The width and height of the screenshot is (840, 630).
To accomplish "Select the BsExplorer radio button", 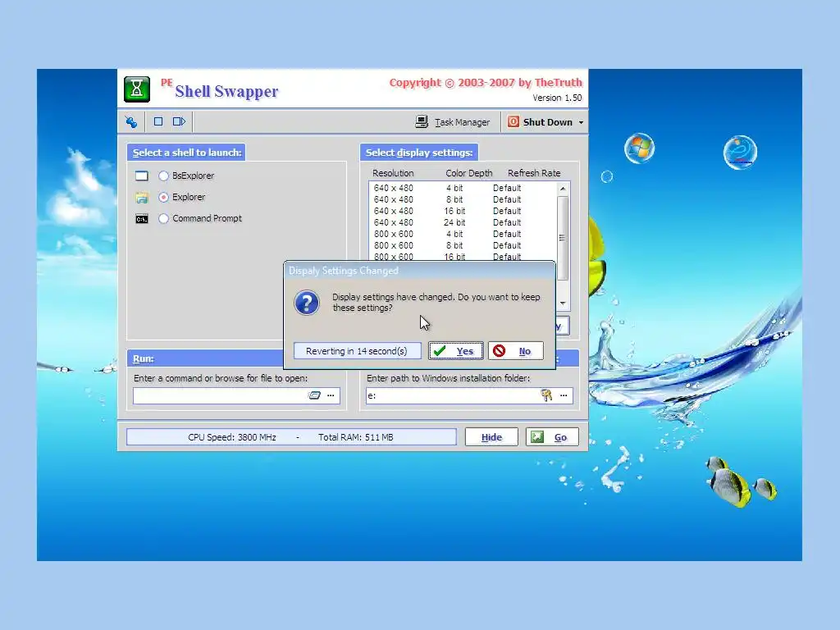I will click(x=163, y=176).
